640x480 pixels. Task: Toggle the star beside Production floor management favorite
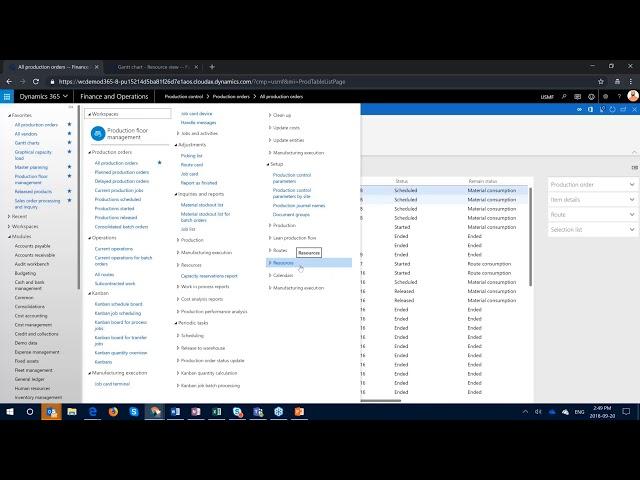[69, 176]
